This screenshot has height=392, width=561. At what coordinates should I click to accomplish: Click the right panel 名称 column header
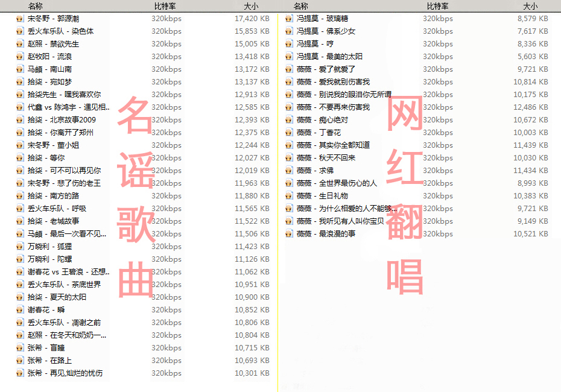(x=300, y=6)
